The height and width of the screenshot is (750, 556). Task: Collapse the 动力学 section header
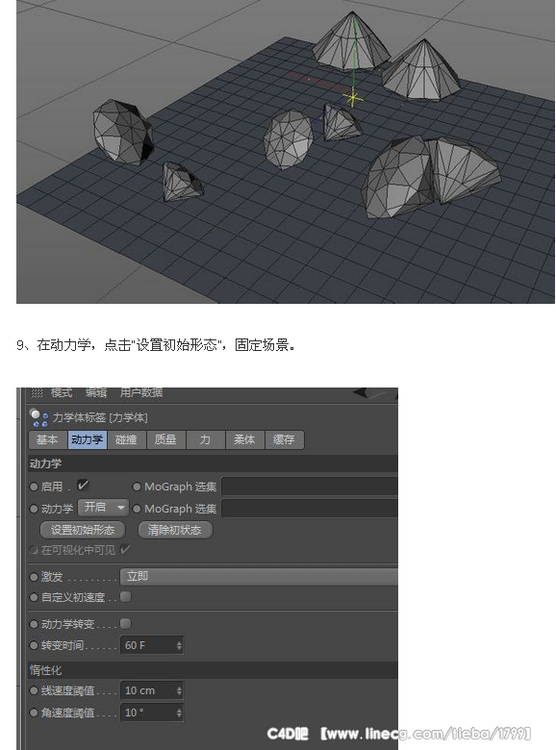pos(213,463)
